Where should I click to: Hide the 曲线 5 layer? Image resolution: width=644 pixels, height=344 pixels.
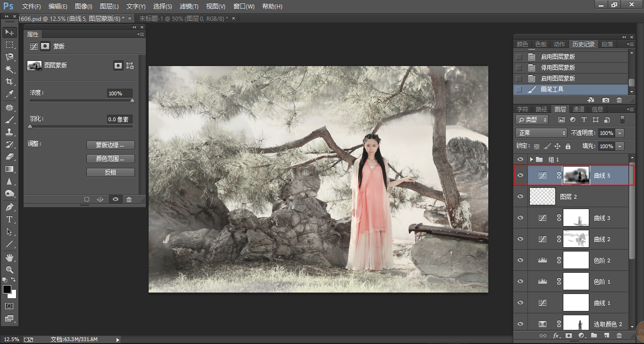[x=520, y=176]
